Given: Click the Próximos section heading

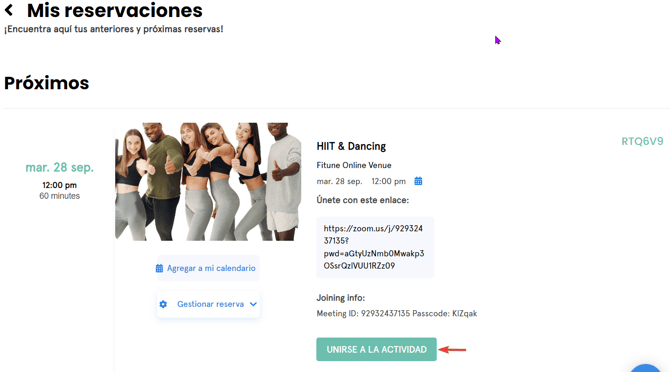Looking at the screenshot, I should 47,83.
